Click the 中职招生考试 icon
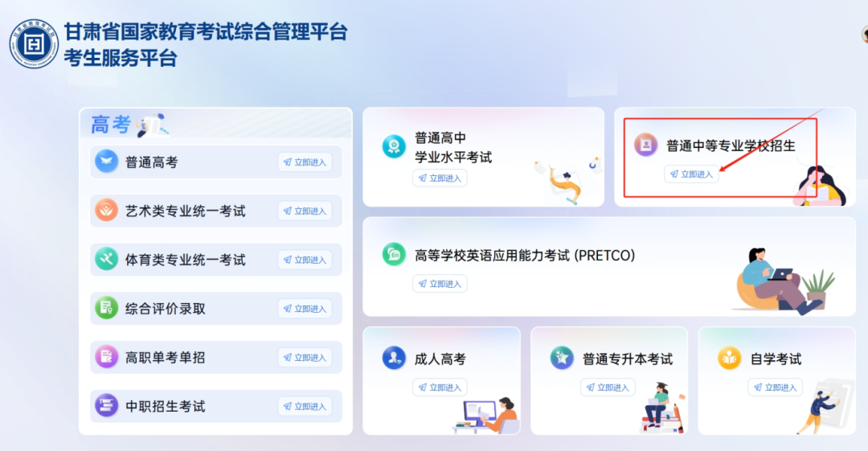 pyautogui.click(x=106, y=405)
